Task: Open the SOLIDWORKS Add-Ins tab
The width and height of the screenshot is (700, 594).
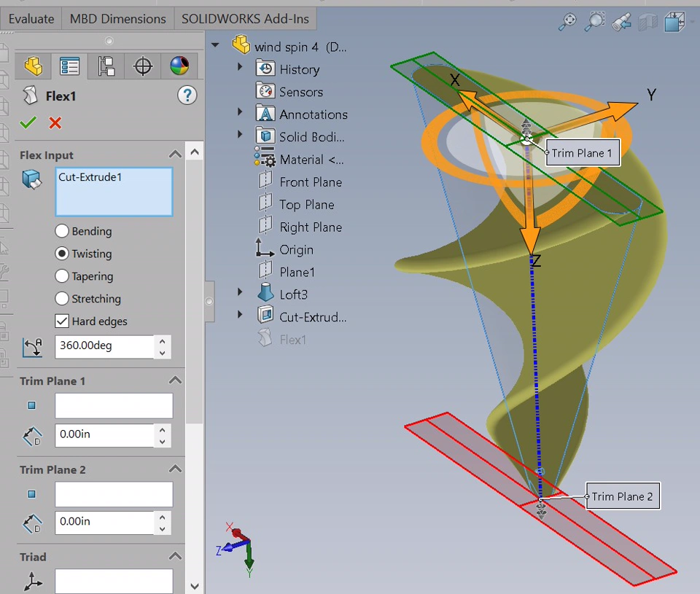Action: click(245, 19)
